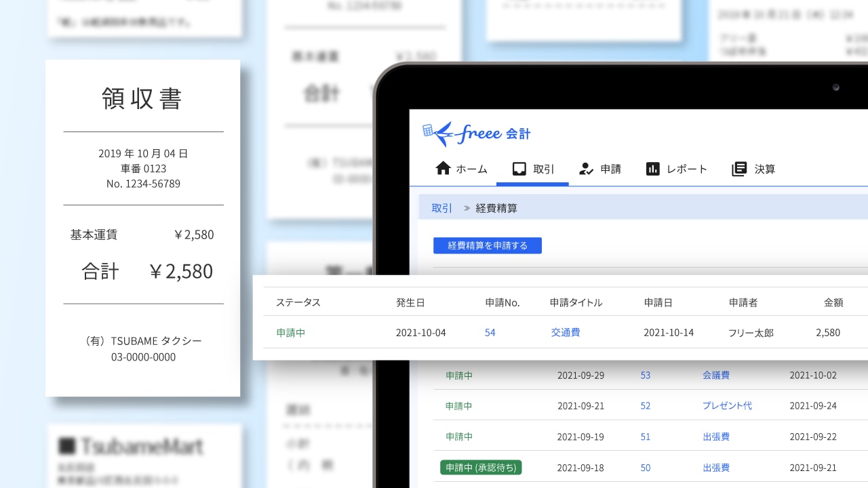Click the 経費精算を申請する button
This screenshot has width=868, height=488.
pyautogui.click(x=488, y=245)
